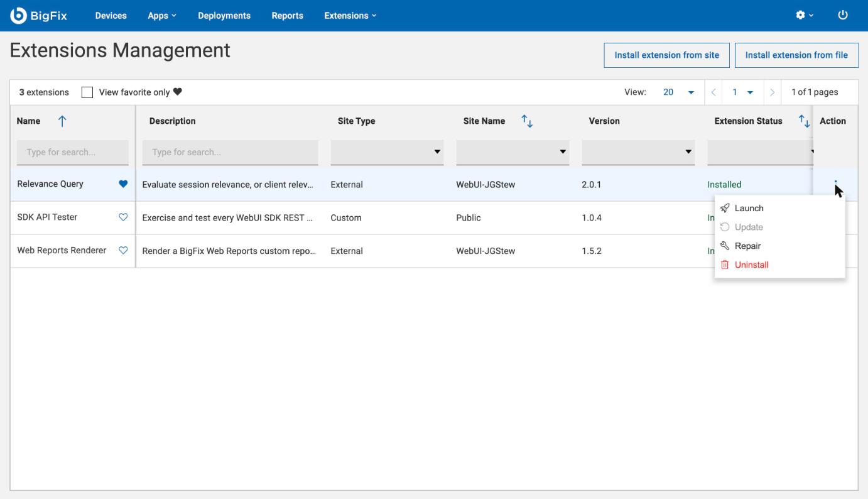Choose Launch from the action menu

click(780, 208)
